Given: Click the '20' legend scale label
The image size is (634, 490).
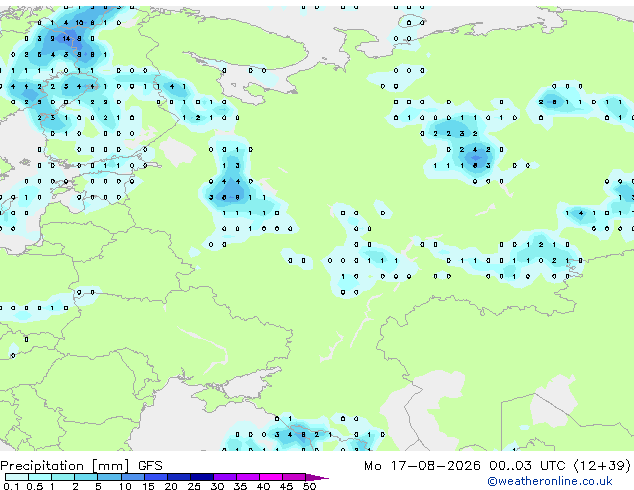Looking at the screenshot, I should point(171,486).
